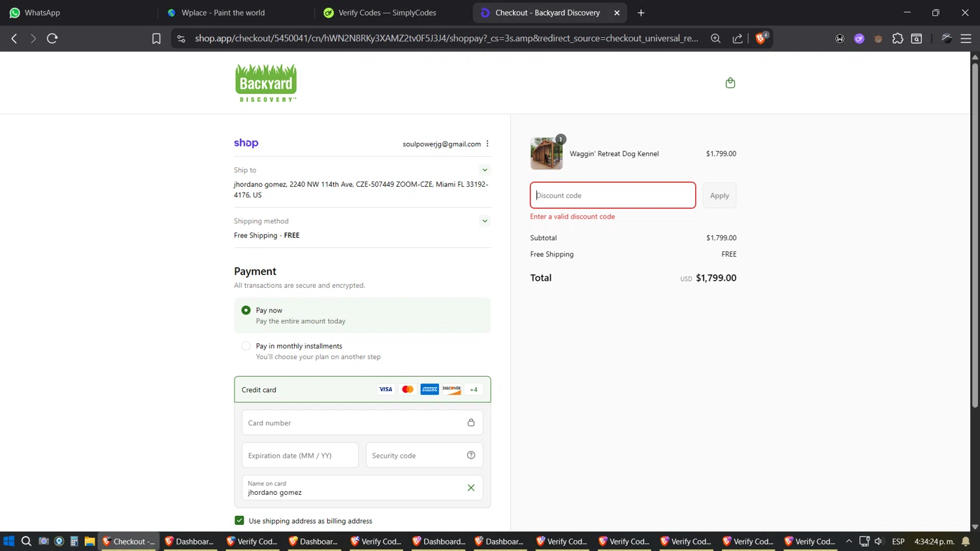Open the W extension icon

[840, 39]
